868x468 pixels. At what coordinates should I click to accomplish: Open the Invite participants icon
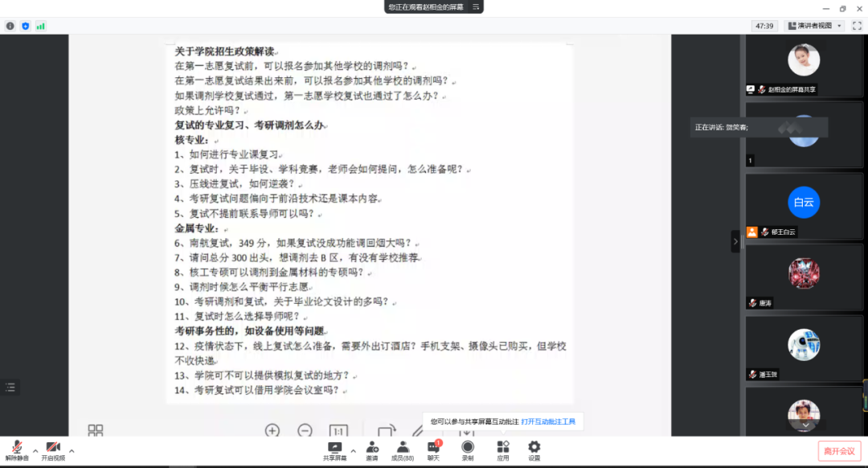[x=372, y=450]
